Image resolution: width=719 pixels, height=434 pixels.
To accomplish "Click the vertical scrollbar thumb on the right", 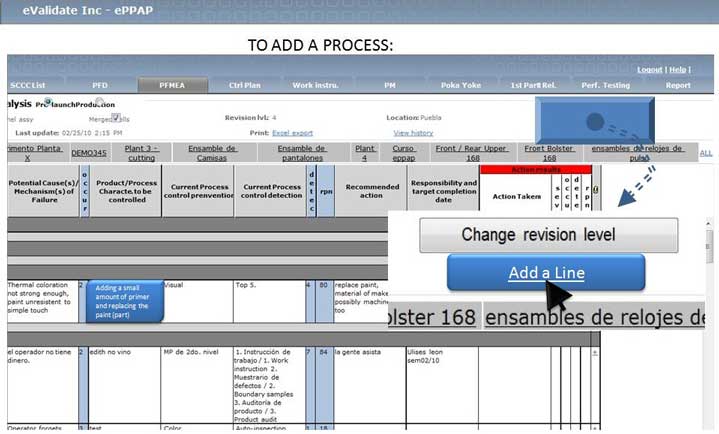I will [x=710, y=246].
